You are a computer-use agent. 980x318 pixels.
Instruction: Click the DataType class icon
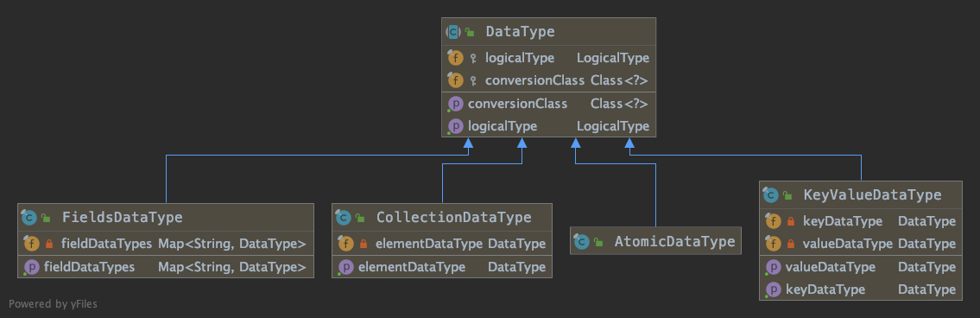tap(453, 31)
